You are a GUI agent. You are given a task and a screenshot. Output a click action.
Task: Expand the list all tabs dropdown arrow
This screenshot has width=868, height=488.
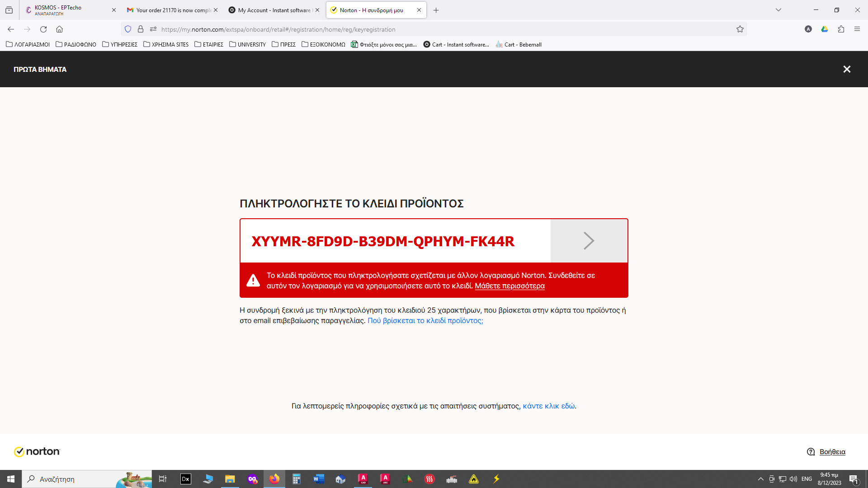pyautogui.click(x=778, y=10)
